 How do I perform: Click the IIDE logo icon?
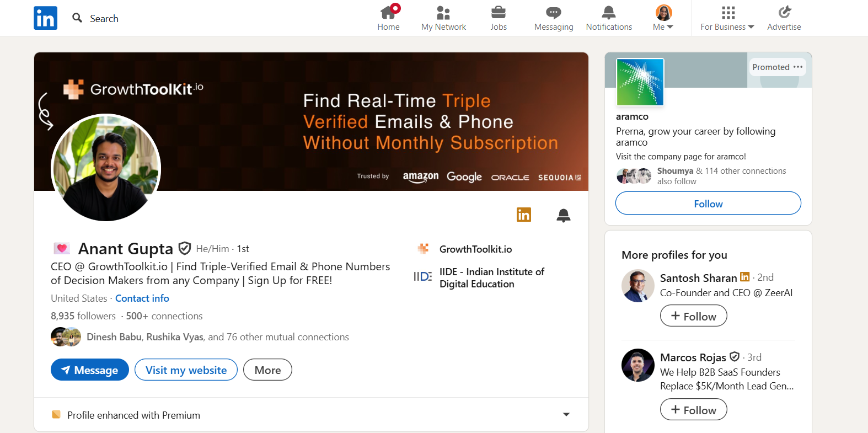point(423,276)
